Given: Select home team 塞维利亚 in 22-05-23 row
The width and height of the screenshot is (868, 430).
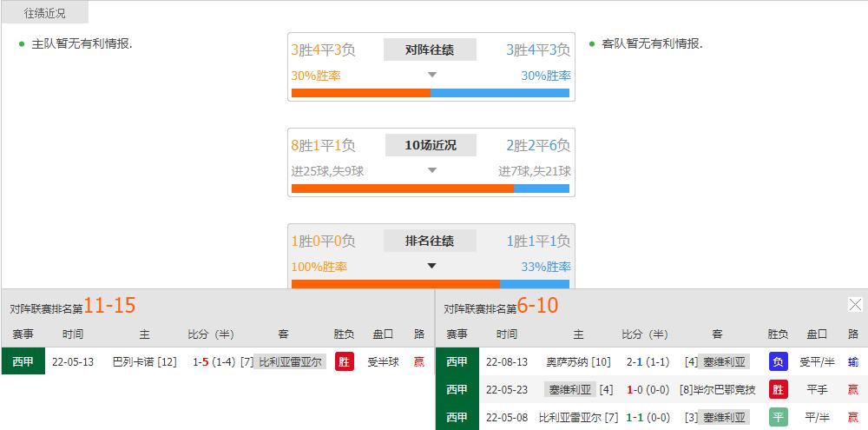Looking at the screenshot, I should click(x=570, y=389).
